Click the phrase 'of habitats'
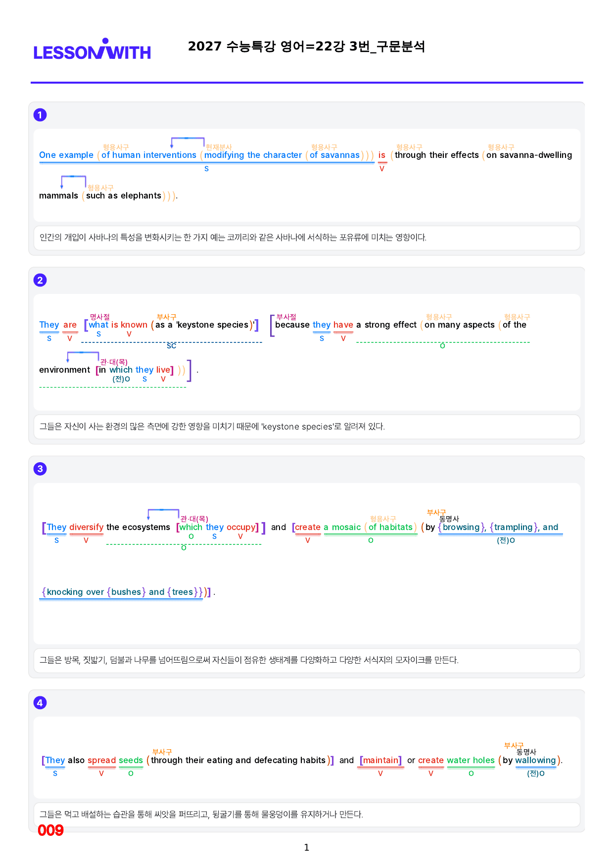 (x=390, y=527)
